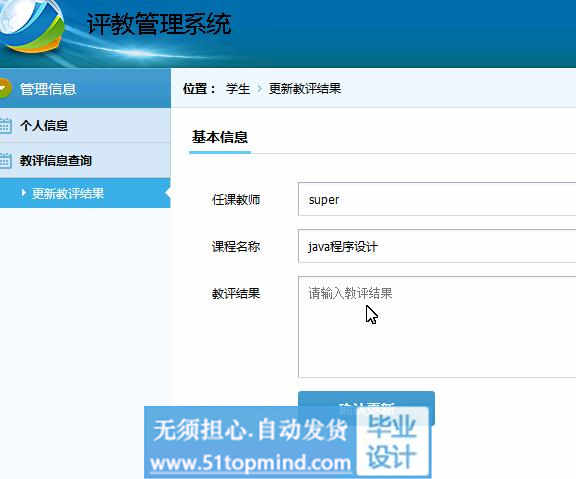Viewport: 576px width, 479px height.
Task: Click the blue submit button below textarea
Action: [x=366, y=408]
